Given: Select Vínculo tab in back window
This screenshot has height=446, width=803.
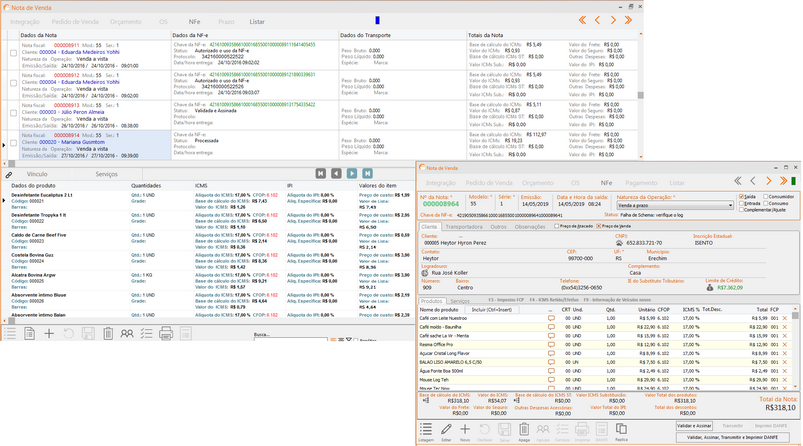Looking at the screenshot, I should (37, 175).
